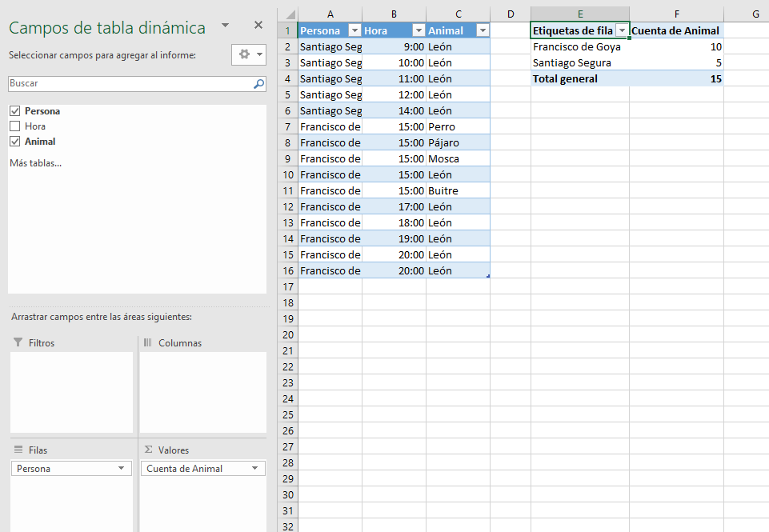Uncheck the Animal field checkbox
Image resolution: width=769 pixels, height=532 pixels.
click(x=15, y=142)
